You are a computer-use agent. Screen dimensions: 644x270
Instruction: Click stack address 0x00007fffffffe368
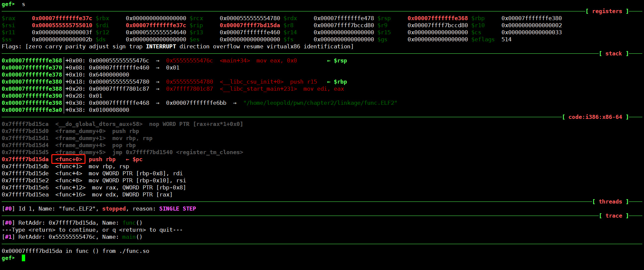(32, 60)
